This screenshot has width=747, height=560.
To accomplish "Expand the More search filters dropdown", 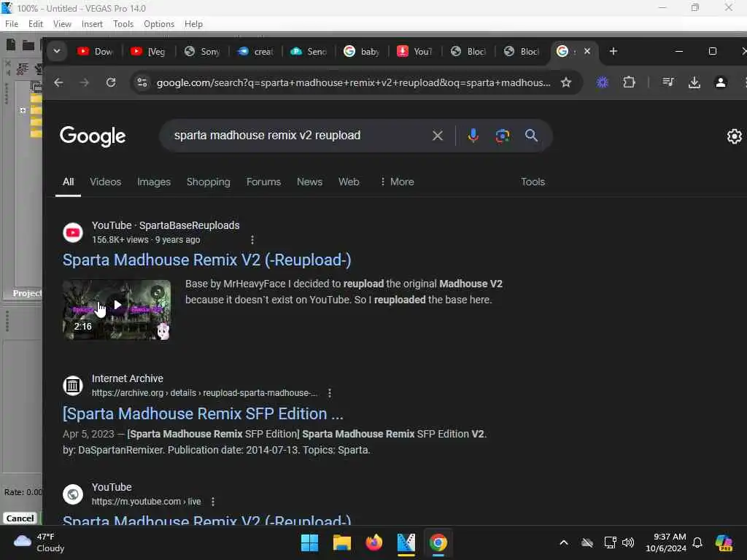I will coord(397,182).
